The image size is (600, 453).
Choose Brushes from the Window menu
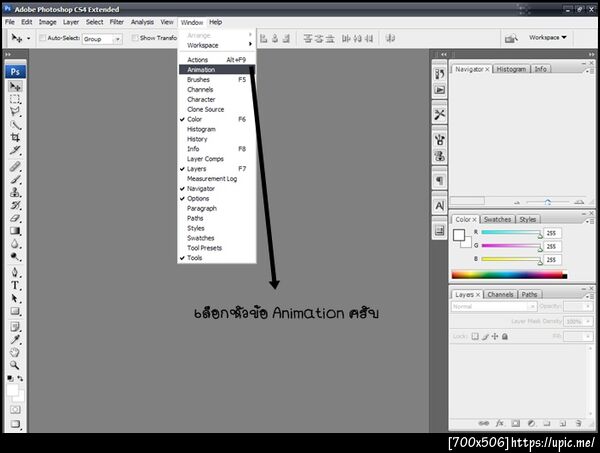(217, 80)
